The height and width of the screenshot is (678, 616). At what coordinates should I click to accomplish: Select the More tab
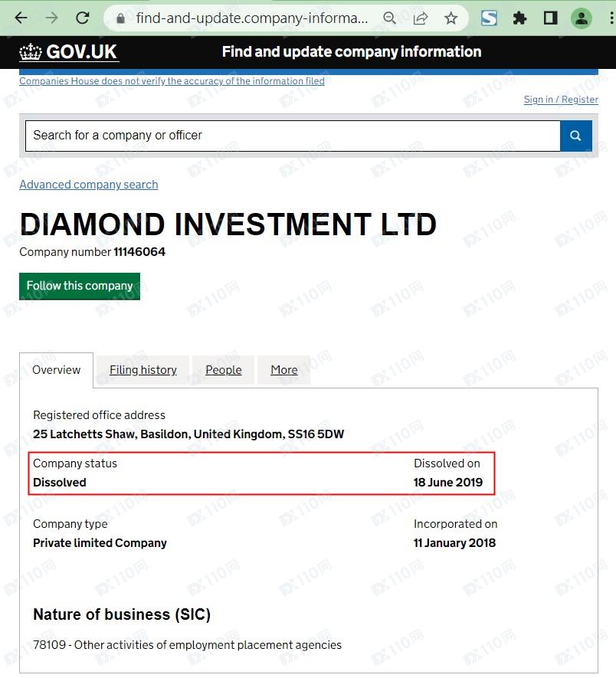click(x=283, y=370)
